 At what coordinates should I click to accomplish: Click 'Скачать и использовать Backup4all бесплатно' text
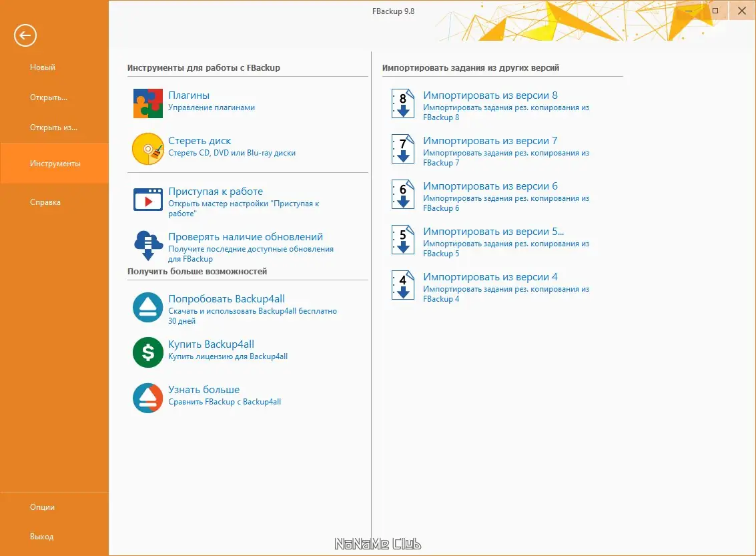tap(253, 311)
